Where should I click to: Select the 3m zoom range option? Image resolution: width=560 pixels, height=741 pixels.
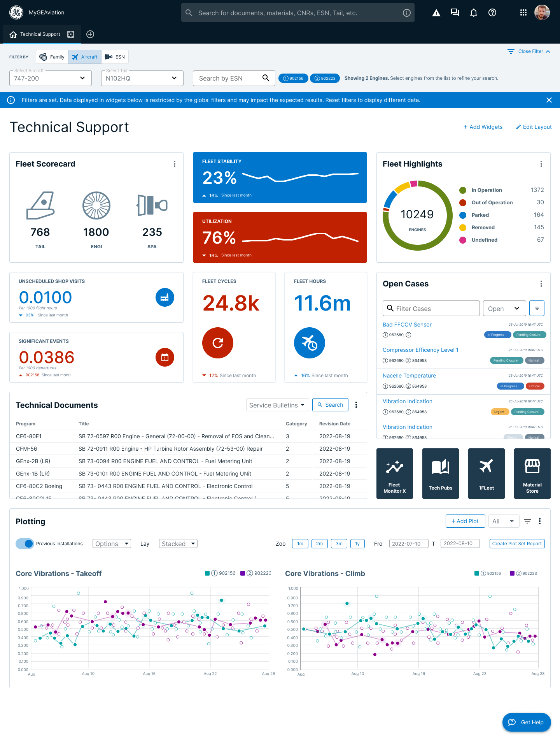tap(339, 544)
